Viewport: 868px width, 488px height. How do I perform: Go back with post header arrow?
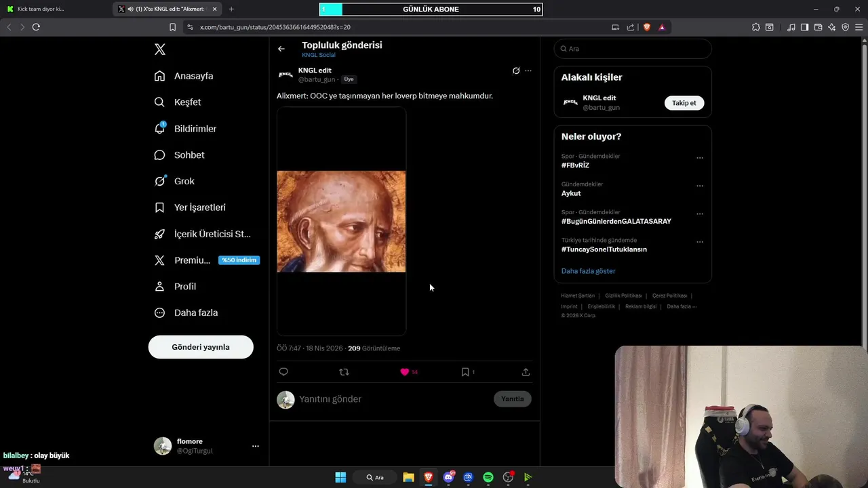pyautogui.click(x=281, y=49)
